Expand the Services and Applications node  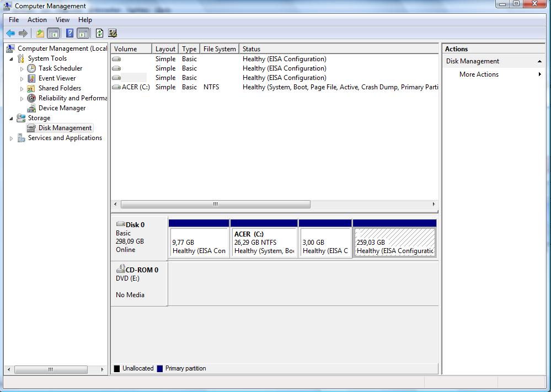tap(11, 138)
